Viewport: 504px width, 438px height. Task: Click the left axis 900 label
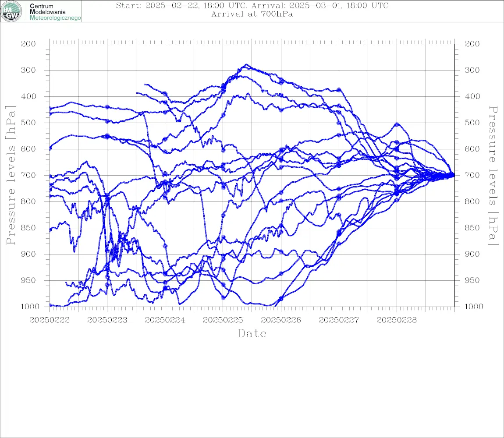[x=28, y=254]
